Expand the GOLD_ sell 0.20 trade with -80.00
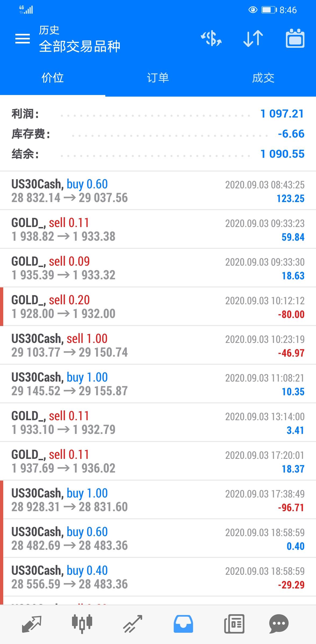 (x=158, y=307)
